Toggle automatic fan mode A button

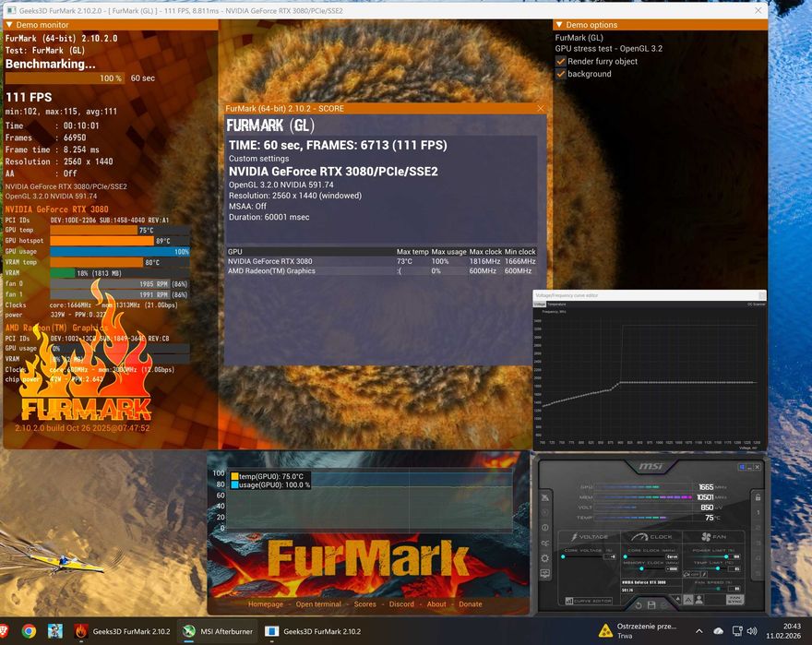[688, 600]
